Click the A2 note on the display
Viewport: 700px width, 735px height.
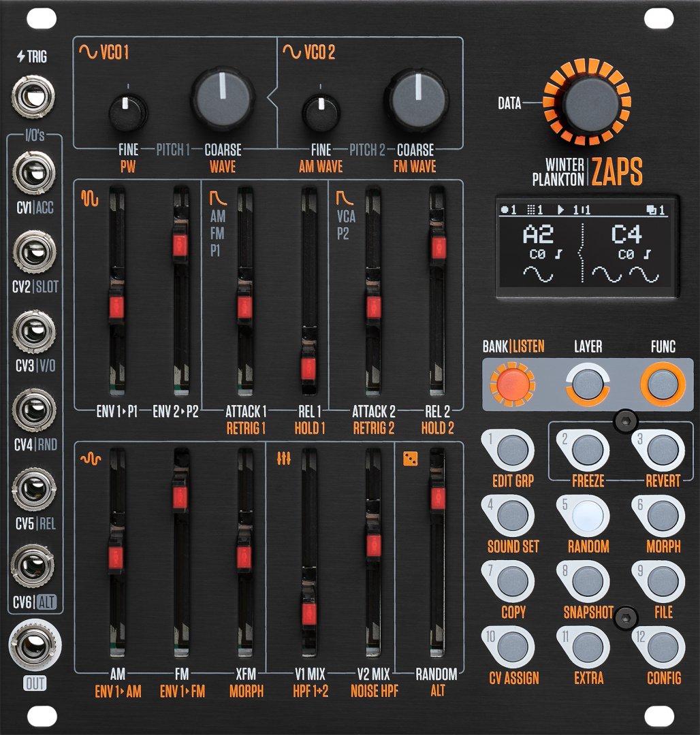click(538, 234)
